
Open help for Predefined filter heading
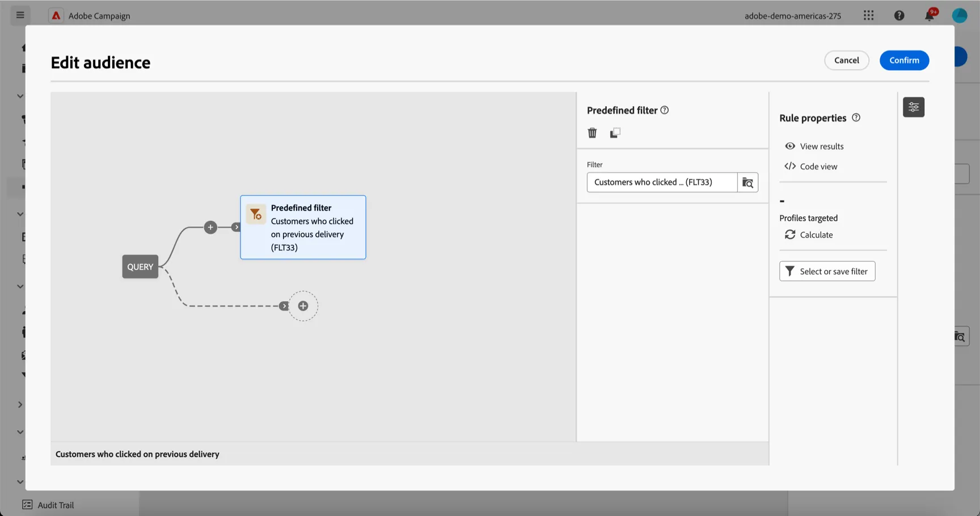point(665,110)
